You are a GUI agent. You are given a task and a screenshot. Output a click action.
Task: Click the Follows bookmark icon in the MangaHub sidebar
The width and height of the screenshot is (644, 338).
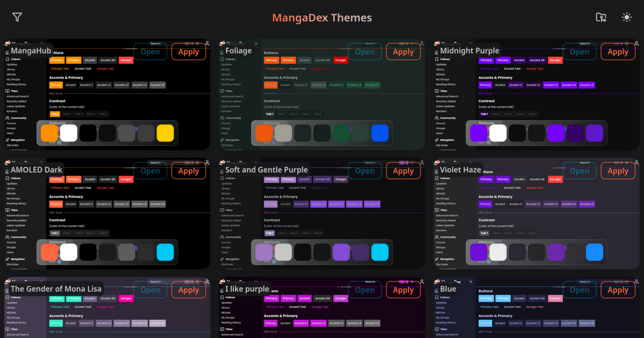pyautogui.click(x=7, y=59)
